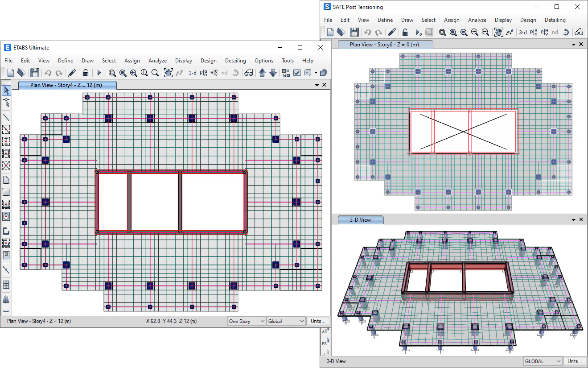
Task: Click the zoom in icon in SAFE
Action: coord(475,32)
